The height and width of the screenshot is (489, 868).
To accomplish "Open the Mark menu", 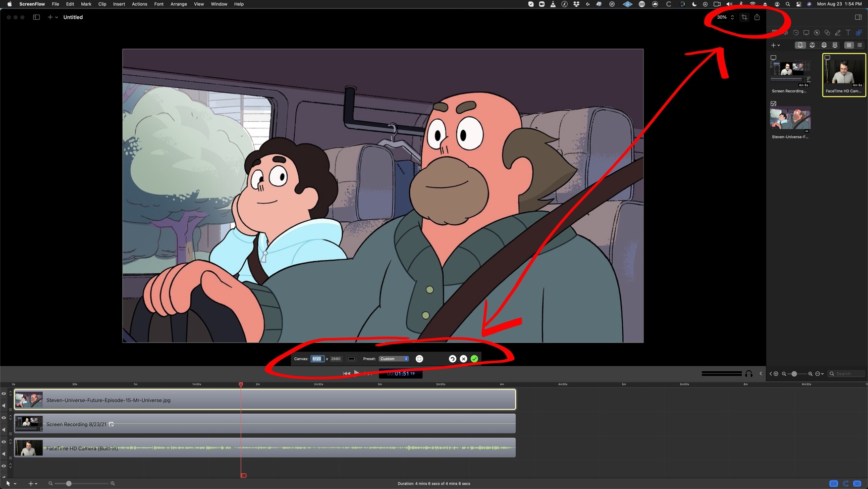I will (86, 4).
